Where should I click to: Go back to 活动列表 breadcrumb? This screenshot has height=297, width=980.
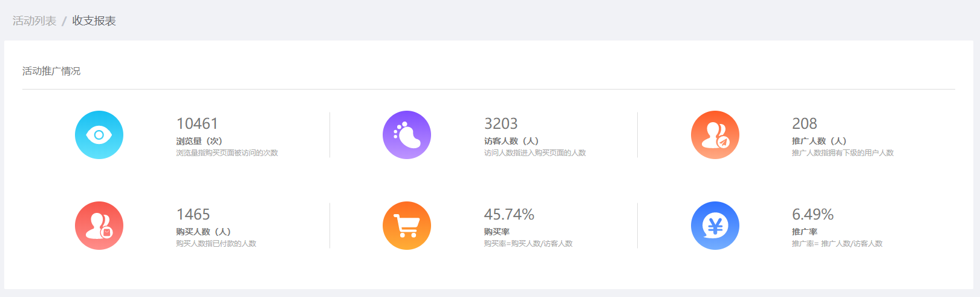[x=34, y=21]
